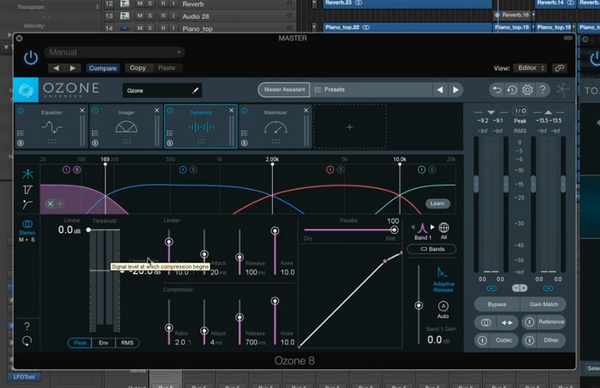Click the mono sum circles icon

click(485, 323)
